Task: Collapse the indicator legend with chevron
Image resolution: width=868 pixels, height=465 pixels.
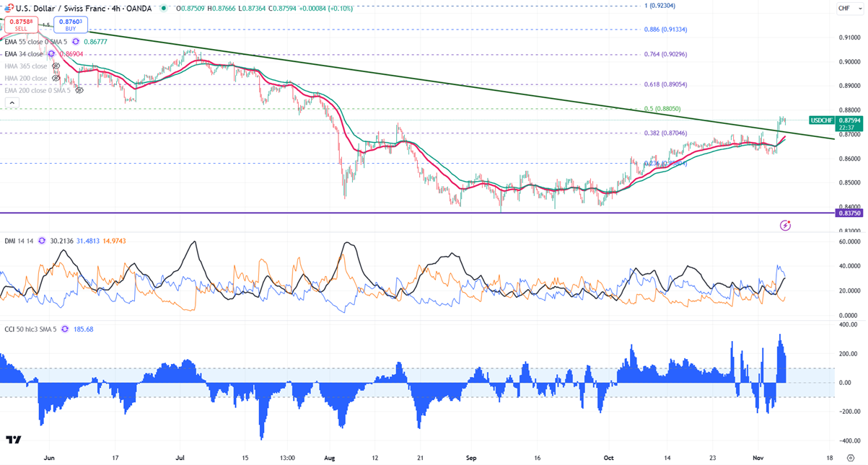Action: click(12, 103)
